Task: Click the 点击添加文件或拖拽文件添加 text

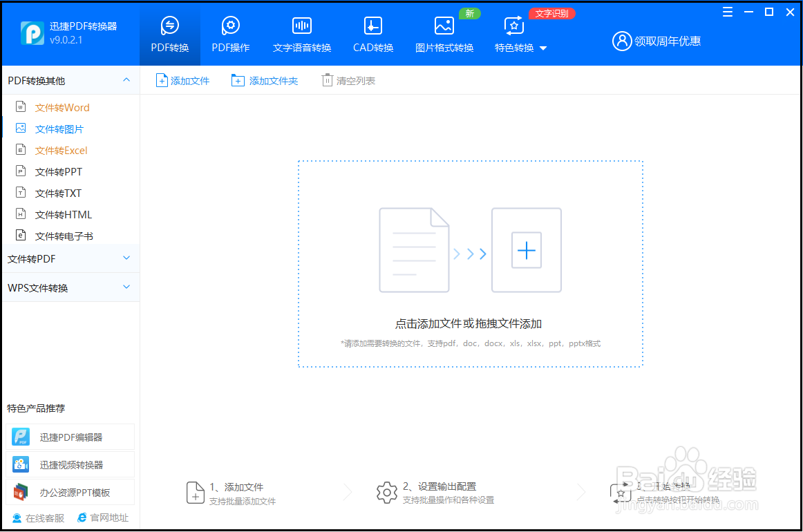Action: coord(468,323)
